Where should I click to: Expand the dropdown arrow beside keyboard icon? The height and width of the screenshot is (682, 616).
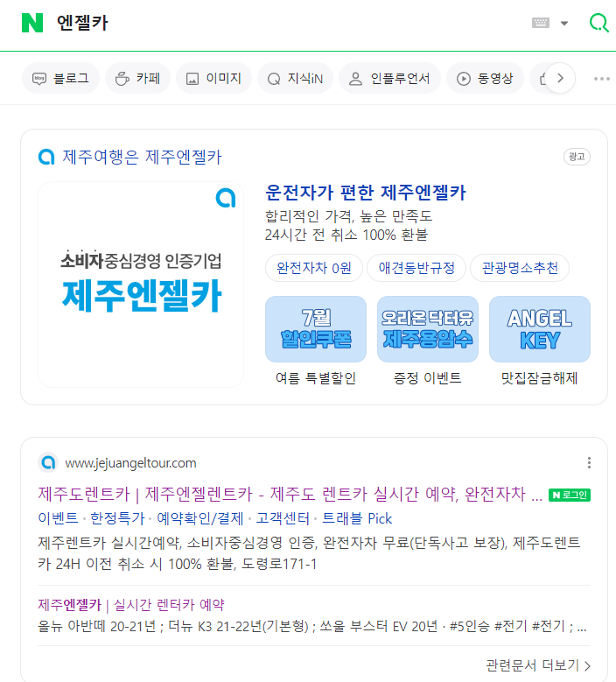pyautogui.click(x=564, y=23)
